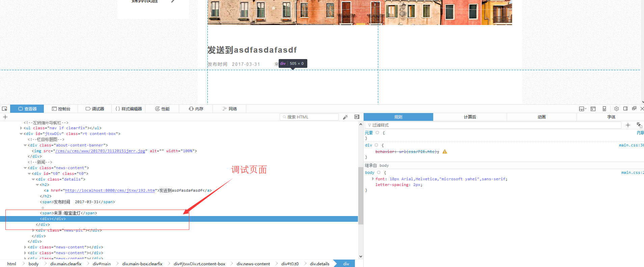The image size is (644, 267).
Task: Add a new CSS rule plus icon
Action: click(628, 125)
